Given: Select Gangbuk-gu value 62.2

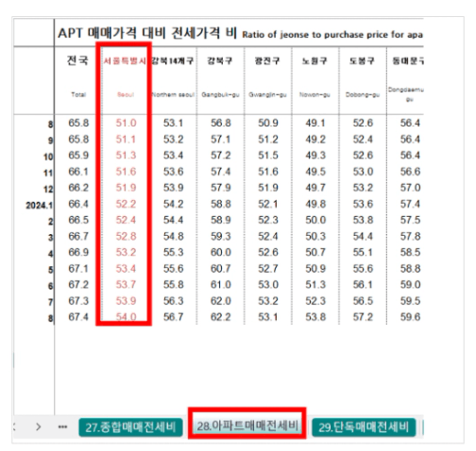Looking at the screenshot, I should [x=221, y=317].
